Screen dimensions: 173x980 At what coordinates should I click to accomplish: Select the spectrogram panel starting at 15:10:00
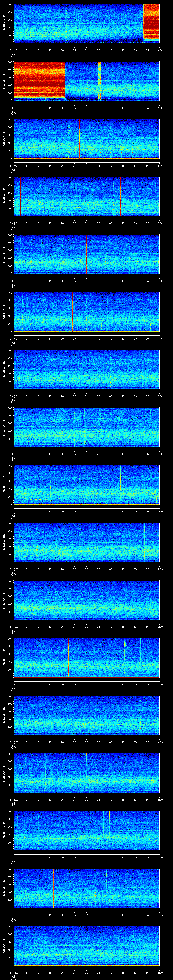point(86,543)
